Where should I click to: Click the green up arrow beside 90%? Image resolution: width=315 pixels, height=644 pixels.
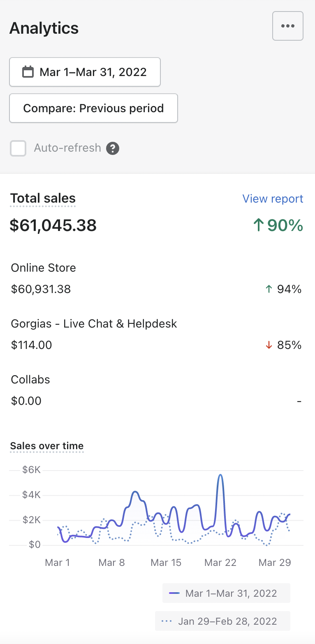258,225
